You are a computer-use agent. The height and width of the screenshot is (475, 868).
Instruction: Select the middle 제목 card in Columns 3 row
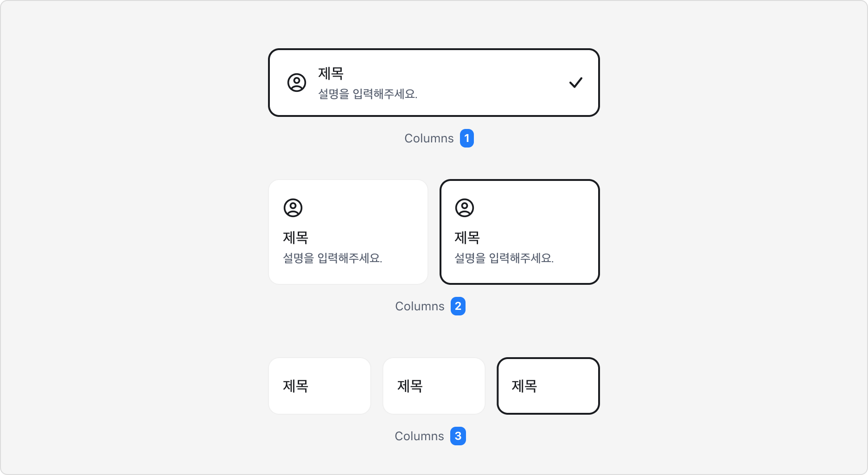(x=434, y=385)
